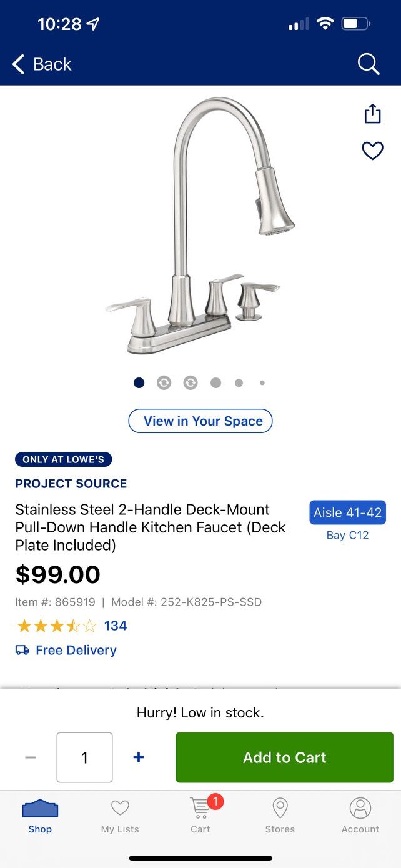Open search from the top bar
This screenshot has height=868, width=401.
tap(368, 64)
